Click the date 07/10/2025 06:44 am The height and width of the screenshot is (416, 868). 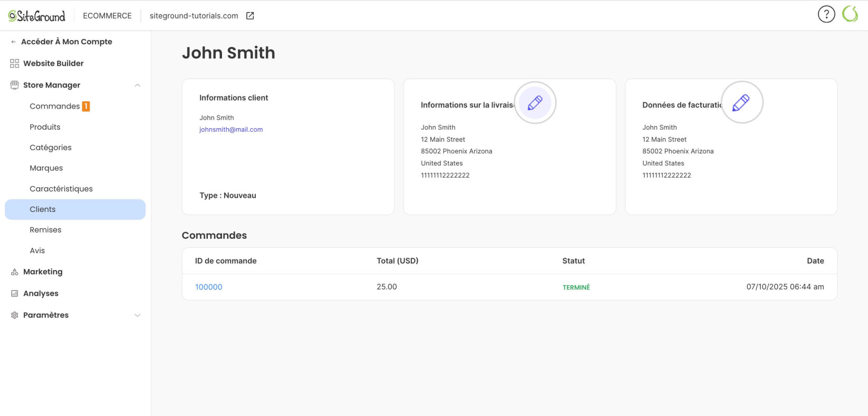click(785, 287)
